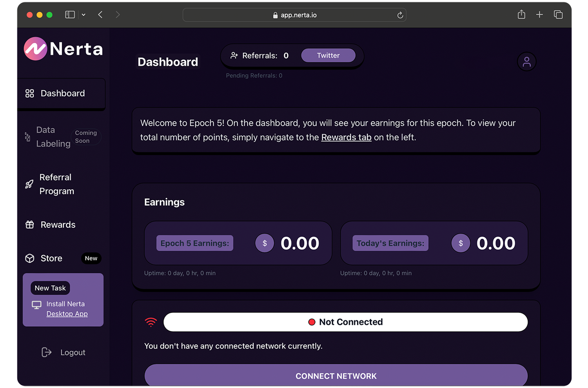588x388 pixels.
Task: Open the Desktop App link
Action: coord(67,314)
